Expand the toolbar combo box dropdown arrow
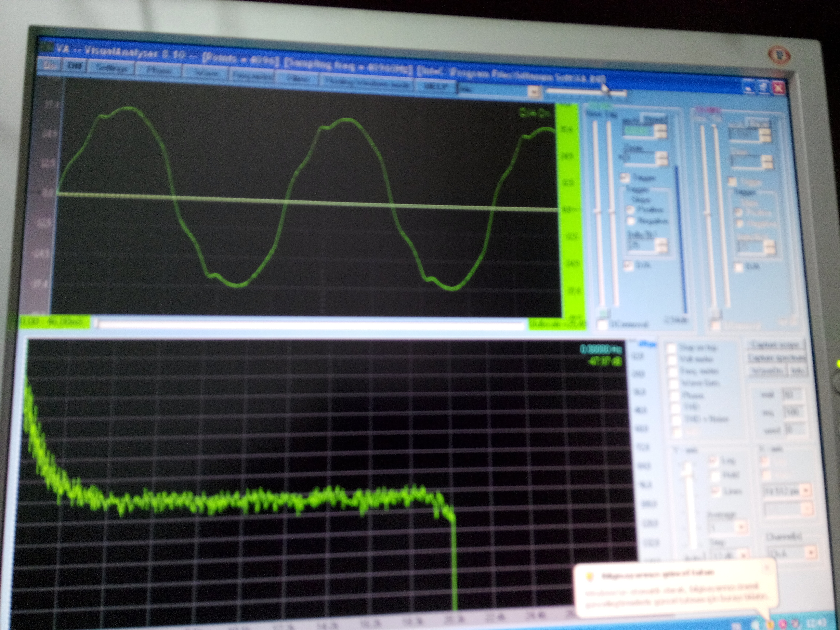The width and height of the screenshot is (840, 630). [x=534, y=92]
